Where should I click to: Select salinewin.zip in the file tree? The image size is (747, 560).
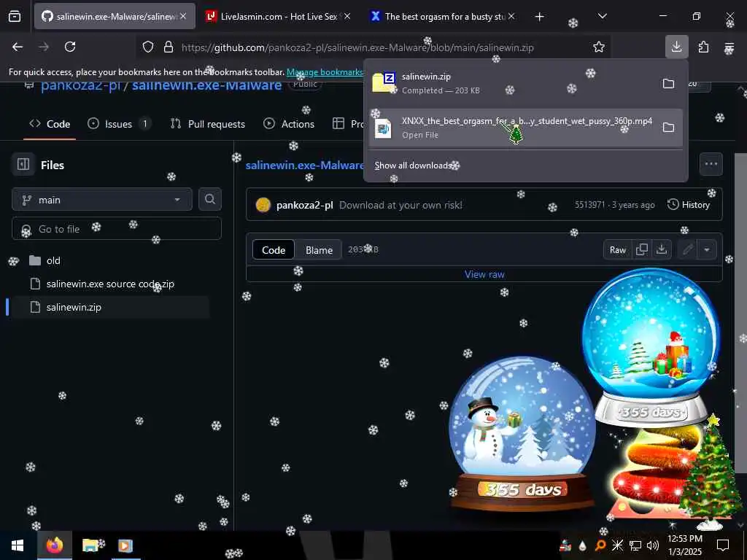[x=74, y=307]
